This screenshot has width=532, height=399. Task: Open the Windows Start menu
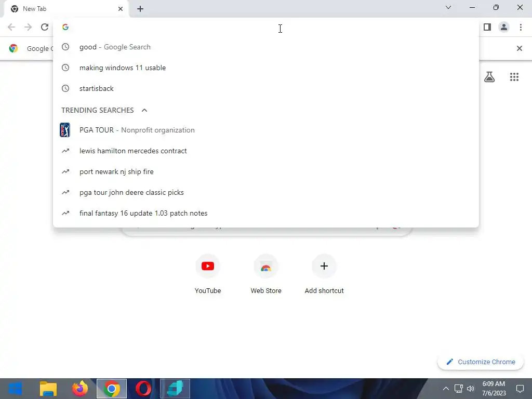tap(15, 389)
